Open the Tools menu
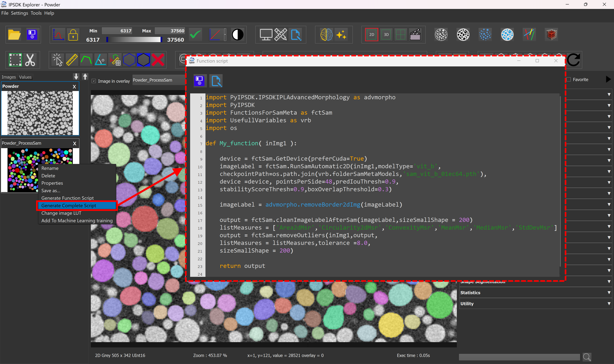 click(x=36, y=13)
